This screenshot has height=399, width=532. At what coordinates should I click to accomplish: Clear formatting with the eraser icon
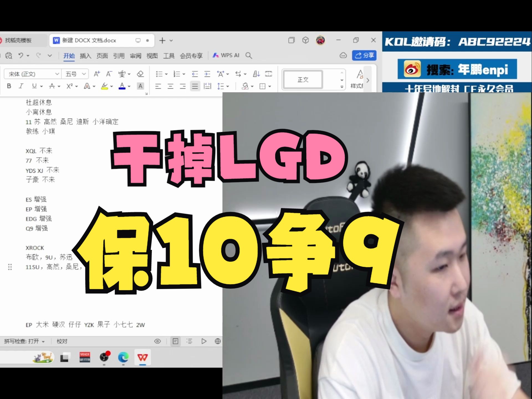tap(140, 74)
